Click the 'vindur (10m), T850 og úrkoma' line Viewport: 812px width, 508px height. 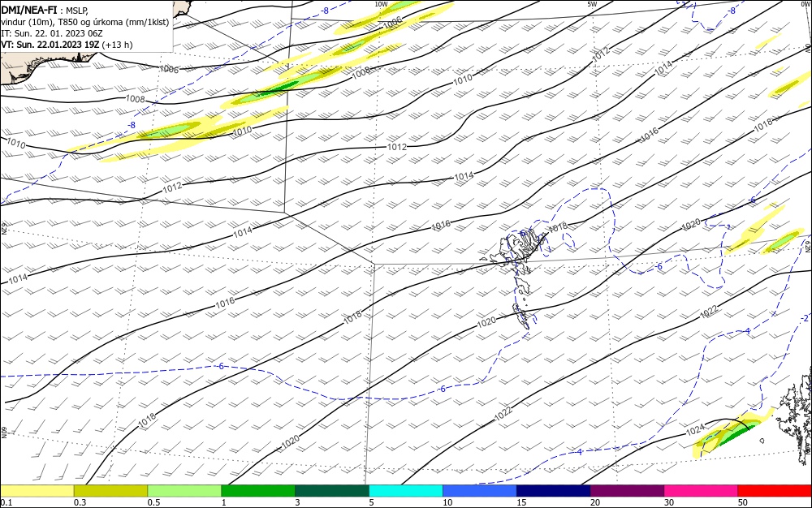(85, 22)
